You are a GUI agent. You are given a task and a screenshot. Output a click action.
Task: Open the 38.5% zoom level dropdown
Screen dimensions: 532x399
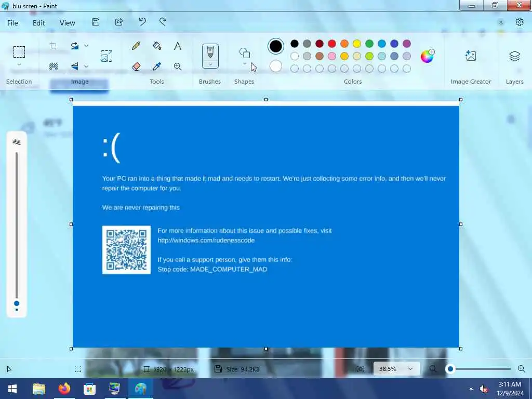(x=396, y=369)
